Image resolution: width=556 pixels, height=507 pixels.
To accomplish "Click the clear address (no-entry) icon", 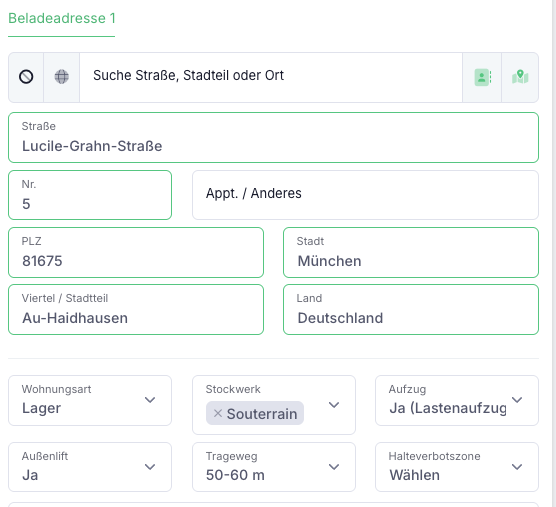I will pos(26,77).
